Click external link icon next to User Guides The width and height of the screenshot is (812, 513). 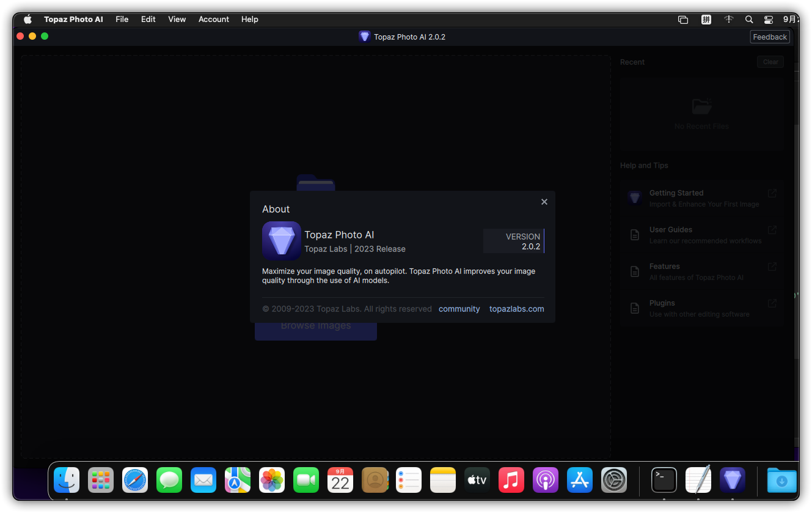tap(772, 230)
